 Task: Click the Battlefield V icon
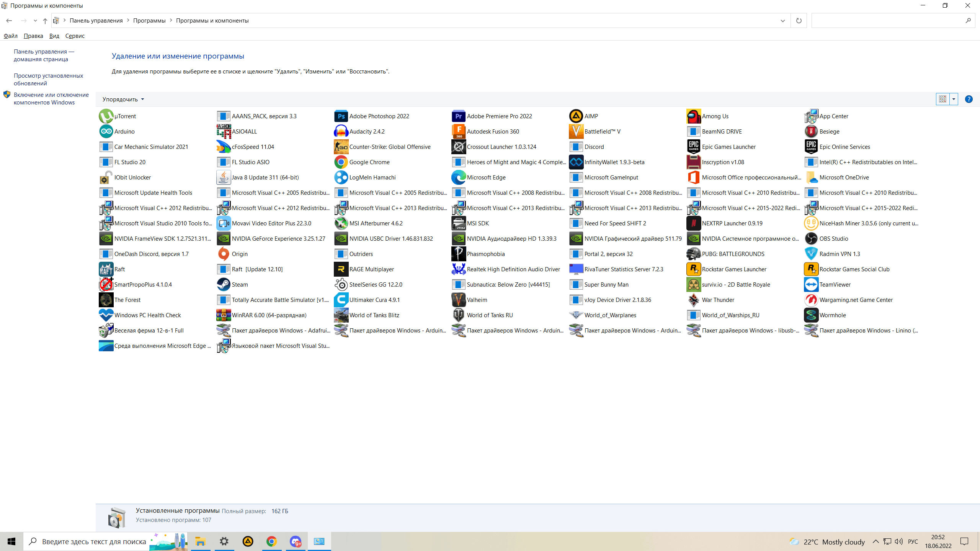(x=576, y=132)
